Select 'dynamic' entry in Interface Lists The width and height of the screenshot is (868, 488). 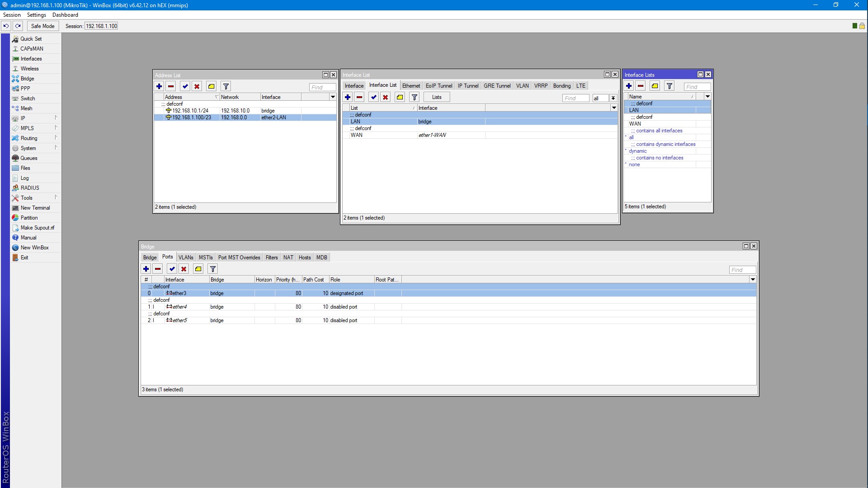[667, 151]
